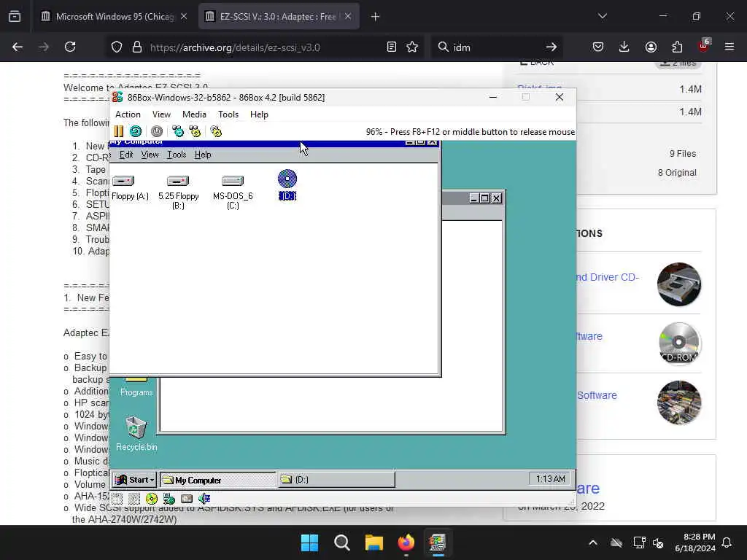
Task: Open Windows notification bell
Action: tap(727, 542)
